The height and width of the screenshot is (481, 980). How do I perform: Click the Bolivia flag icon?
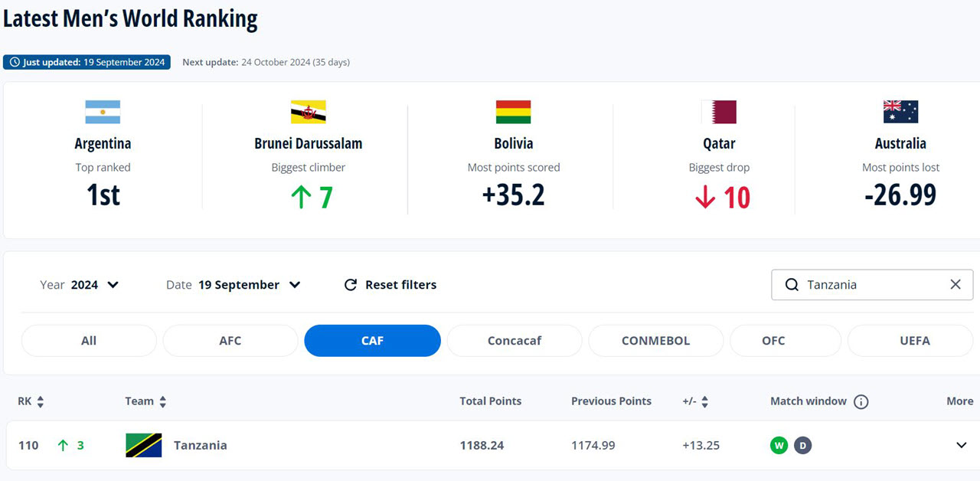tap(513, 112)
